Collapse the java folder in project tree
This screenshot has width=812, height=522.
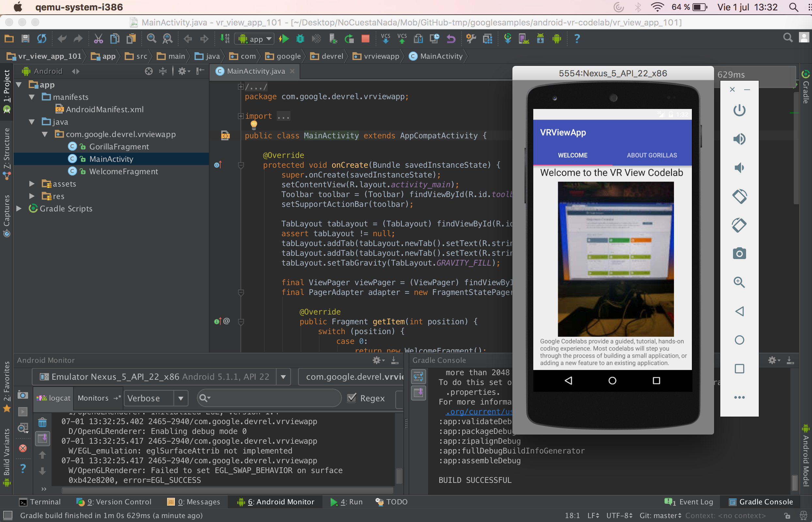tap(32, 122)
